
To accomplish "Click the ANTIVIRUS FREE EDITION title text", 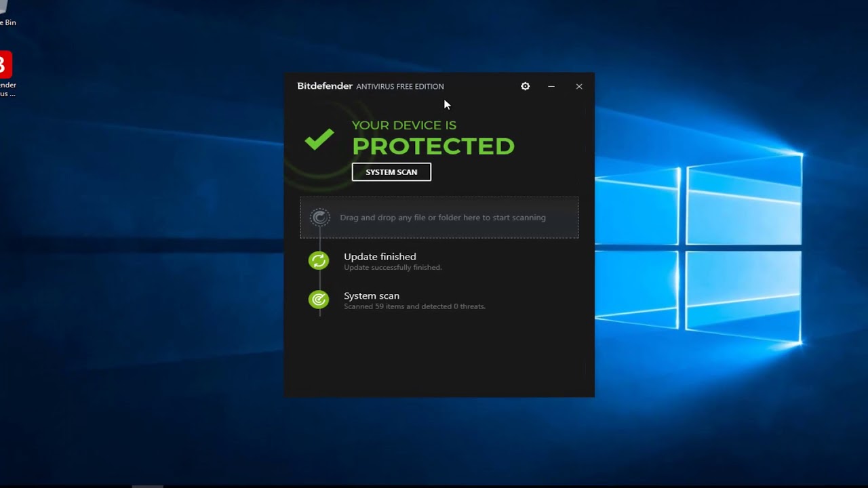I will tap(400, 87).
